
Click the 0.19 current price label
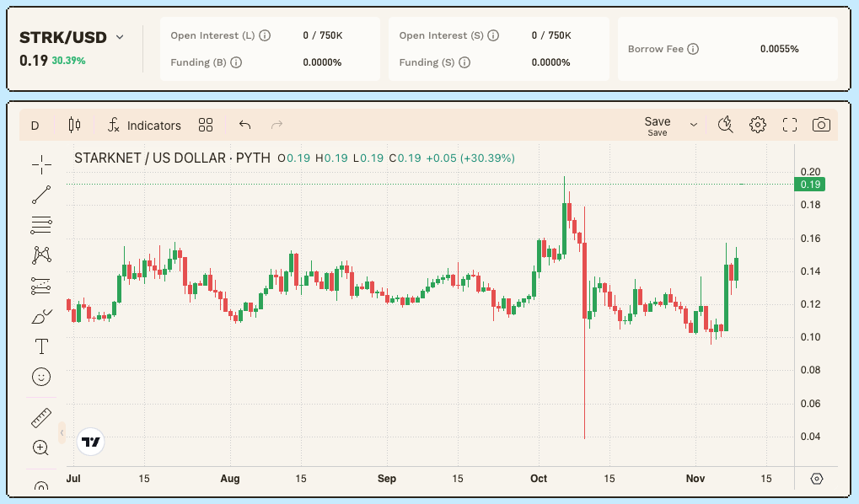tap(810, 185)
